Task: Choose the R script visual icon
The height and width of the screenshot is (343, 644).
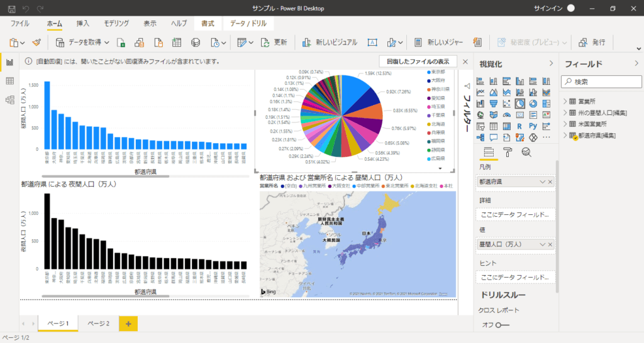Action: [519, 126]
